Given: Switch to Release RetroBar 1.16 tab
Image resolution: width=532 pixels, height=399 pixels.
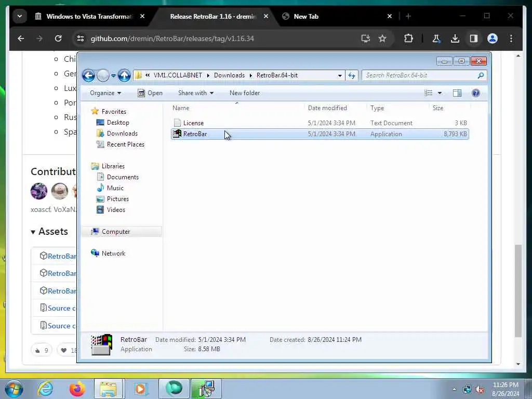Looking at the screenshot, I should point(212,16).
